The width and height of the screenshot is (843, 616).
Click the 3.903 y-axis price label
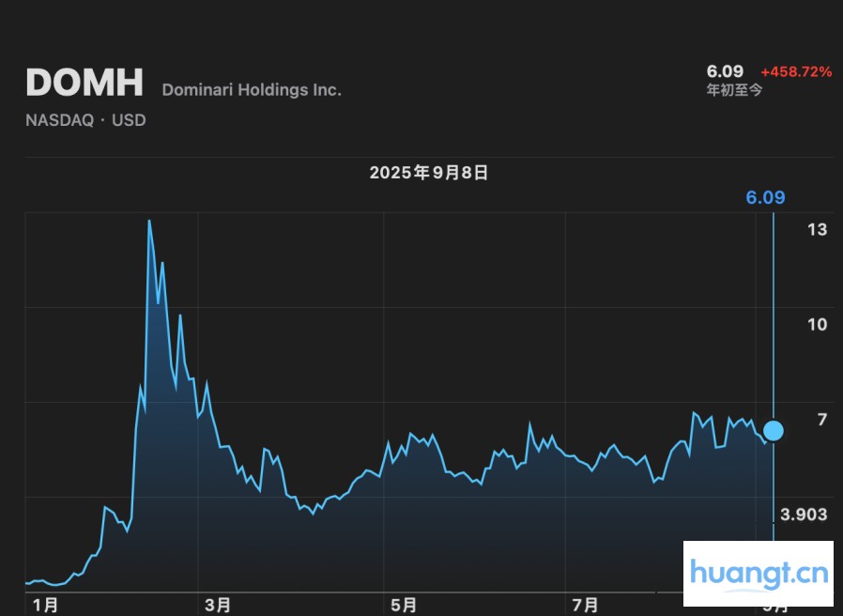tap(805, 514)
